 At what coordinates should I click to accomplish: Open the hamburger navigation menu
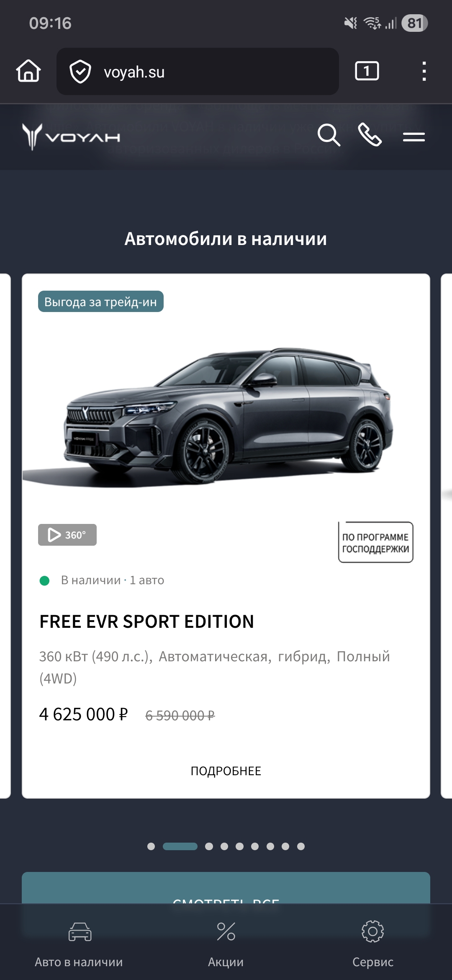414,137
